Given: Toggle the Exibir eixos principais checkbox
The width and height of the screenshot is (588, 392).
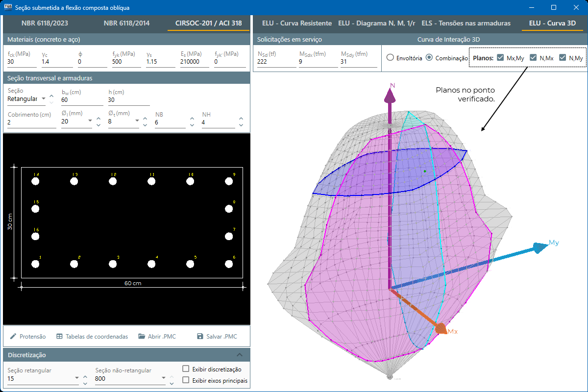Looking at the screenshot, I should tap(186, 380).
